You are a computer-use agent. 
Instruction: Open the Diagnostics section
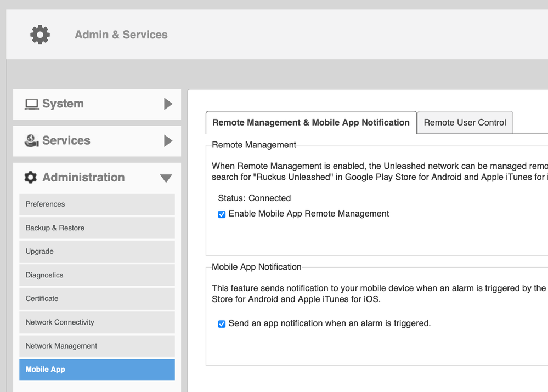coord(97,275)
